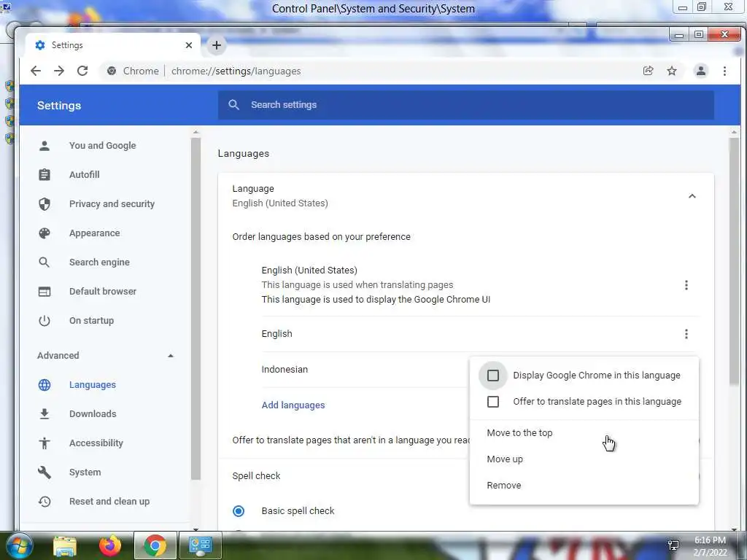
Task: Check Offer to translate pages in this language
Action: (x=493, y=402)
